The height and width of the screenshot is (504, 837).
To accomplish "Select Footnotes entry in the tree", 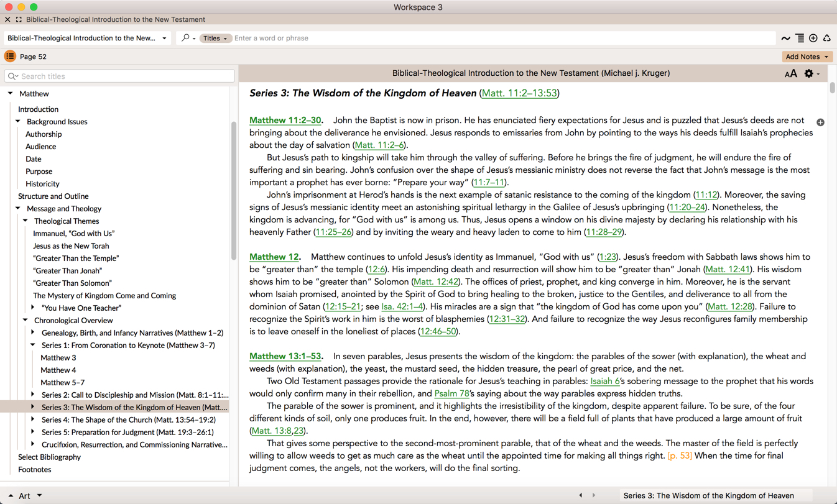I will [34, 470].
